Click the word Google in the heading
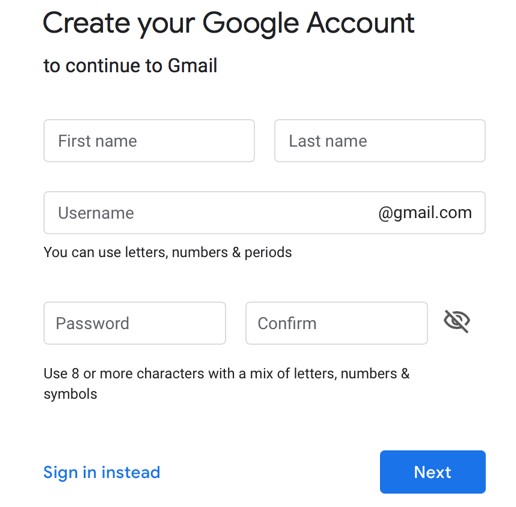This screenshot has height=507, width=516. point(250,24)
